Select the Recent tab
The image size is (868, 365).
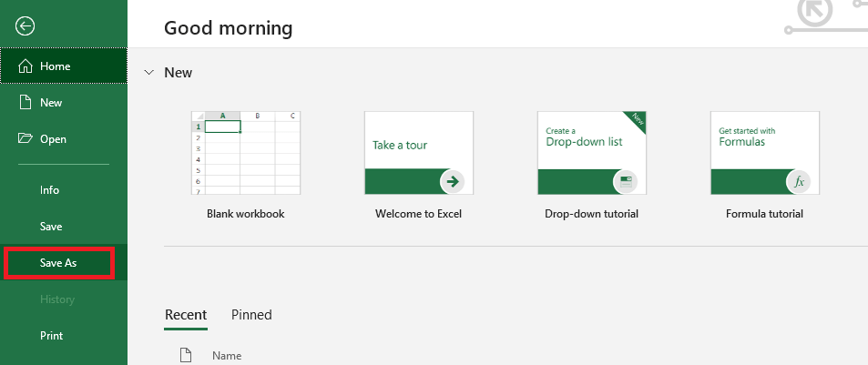(x=186, y=315)
